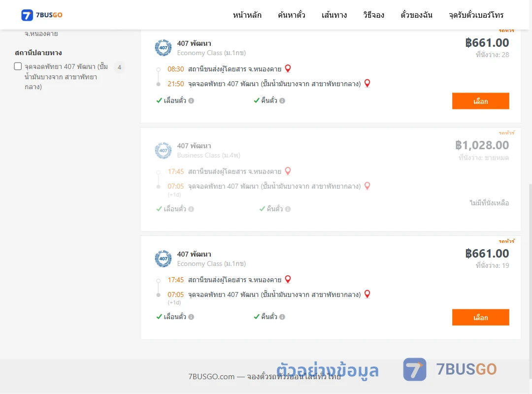
Task: Click the ฿1,028.00 Business Class price
Action: (x=482, y=145)
